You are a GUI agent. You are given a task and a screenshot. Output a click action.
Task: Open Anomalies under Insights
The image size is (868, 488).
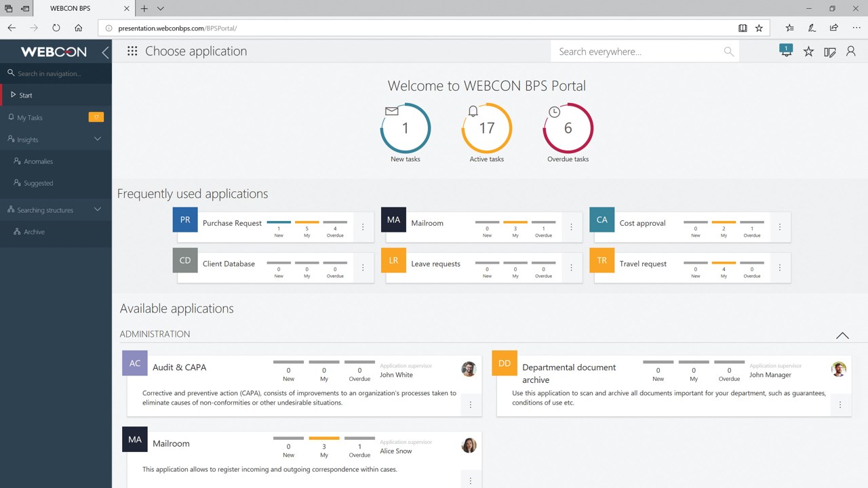pyautogui.click(x=56, y=161)
